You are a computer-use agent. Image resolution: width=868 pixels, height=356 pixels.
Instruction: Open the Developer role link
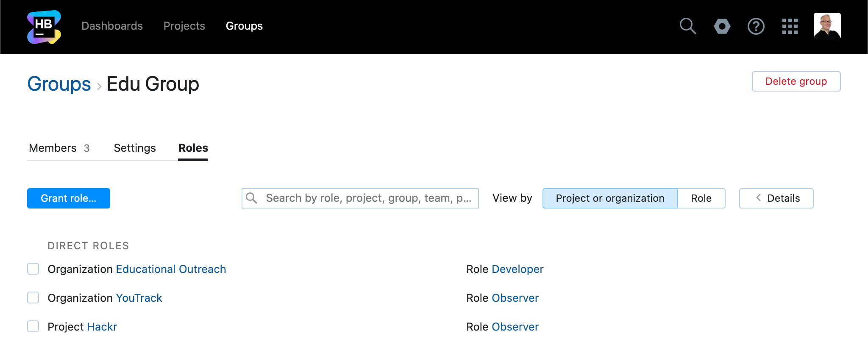coord(517,269)
